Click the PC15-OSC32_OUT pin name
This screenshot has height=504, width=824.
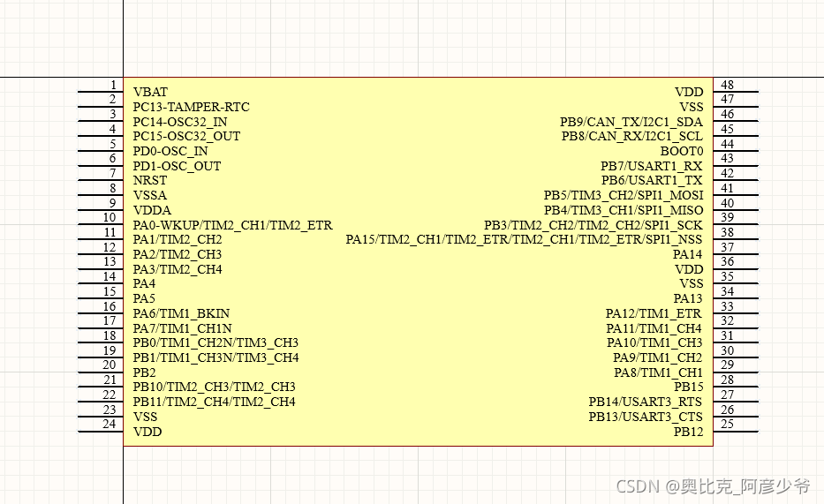(x=186, y=137)
